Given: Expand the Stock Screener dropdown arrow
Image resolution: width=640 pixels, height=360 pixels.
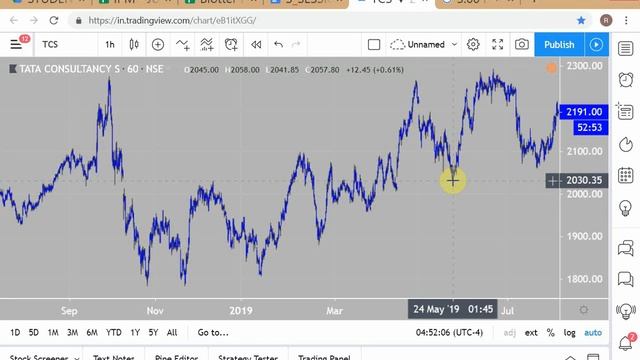Looking at the screenshot, I should click(77, 358).
